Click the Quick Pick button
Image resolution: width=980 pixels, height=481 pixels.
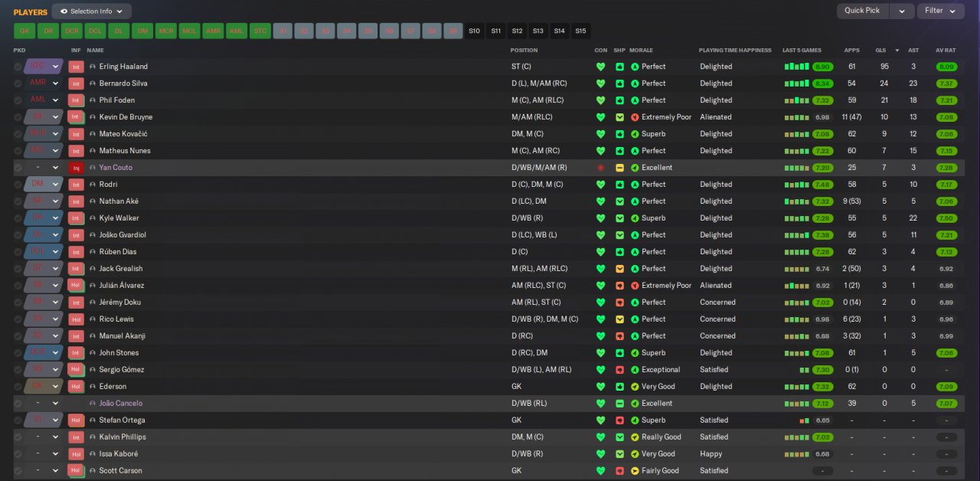click(863, 11)
